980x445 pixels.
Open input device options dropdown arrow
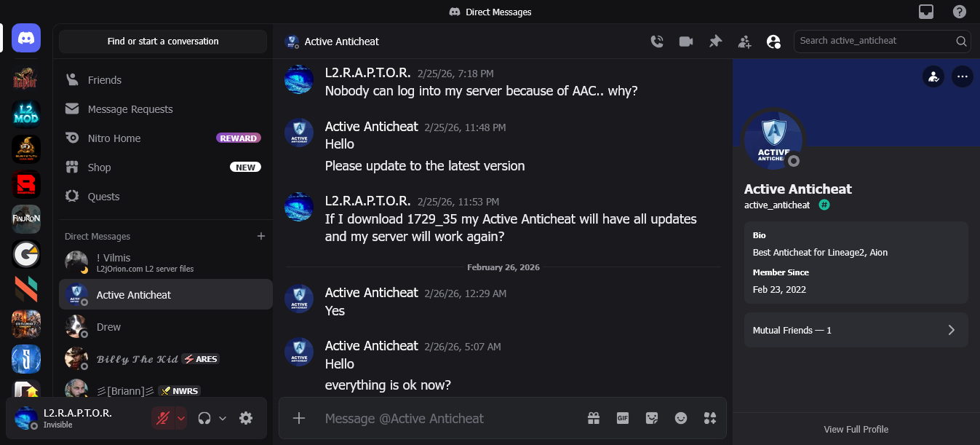[181, 418]
